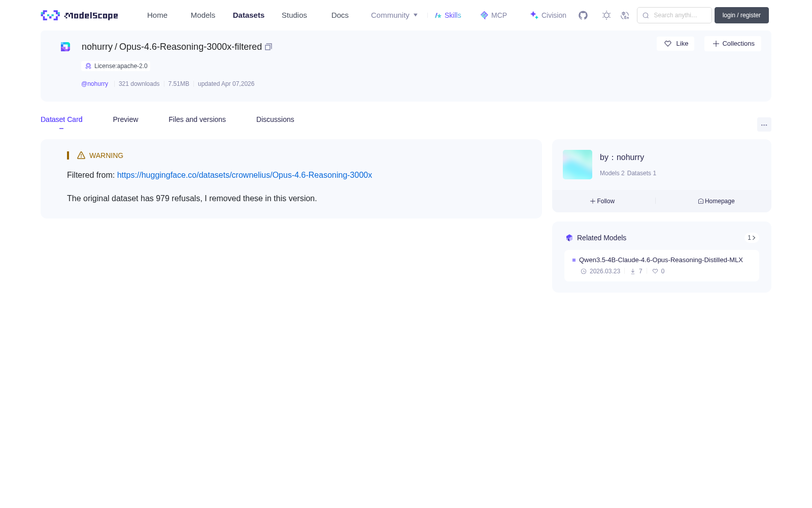Open the Civision page
812x508 pixels.
[548, 15]
